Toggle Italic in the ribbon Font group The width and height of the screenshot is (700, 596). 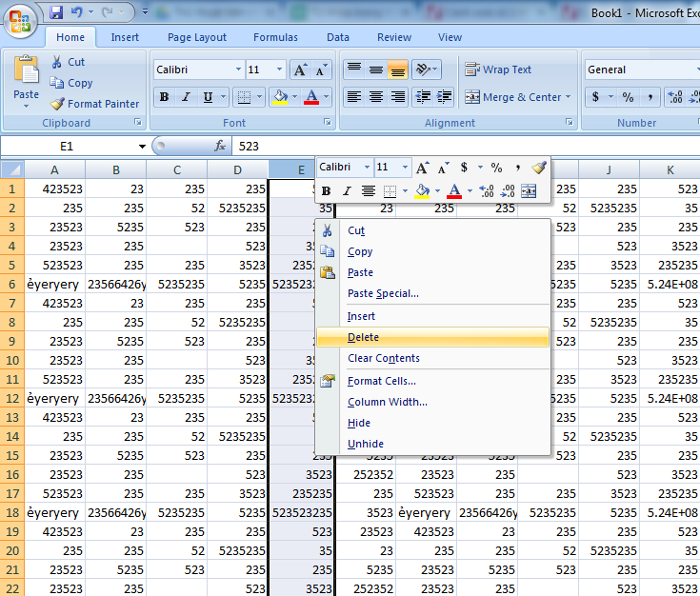(186, 97)
